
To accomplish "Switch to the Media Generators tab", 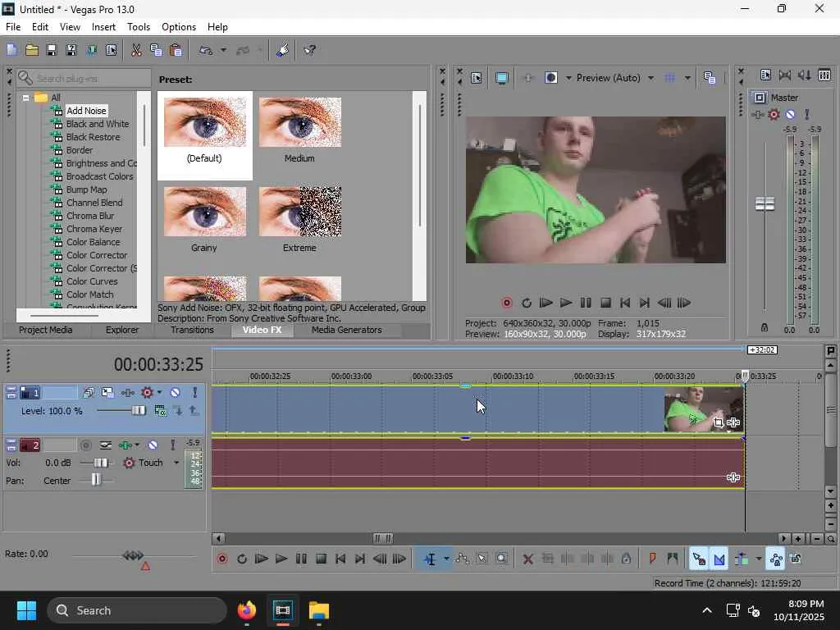I will [x=346, y=330].
